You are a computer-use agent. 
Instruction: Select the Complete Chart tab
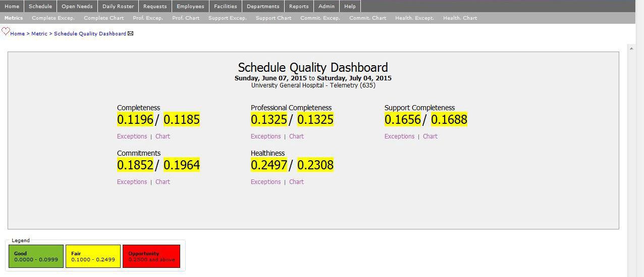(103, 18)
